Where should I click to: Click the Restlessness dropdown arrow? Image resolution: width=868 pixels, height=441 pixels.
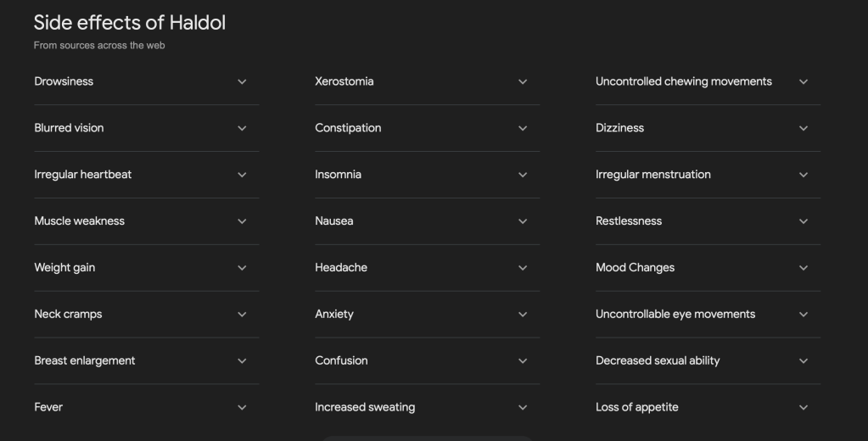coord(804,222)
